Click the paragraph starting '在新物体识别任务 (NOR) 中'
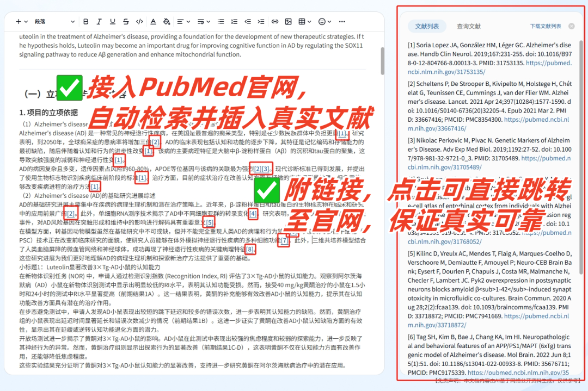588x391 pixels. [192, 289]
